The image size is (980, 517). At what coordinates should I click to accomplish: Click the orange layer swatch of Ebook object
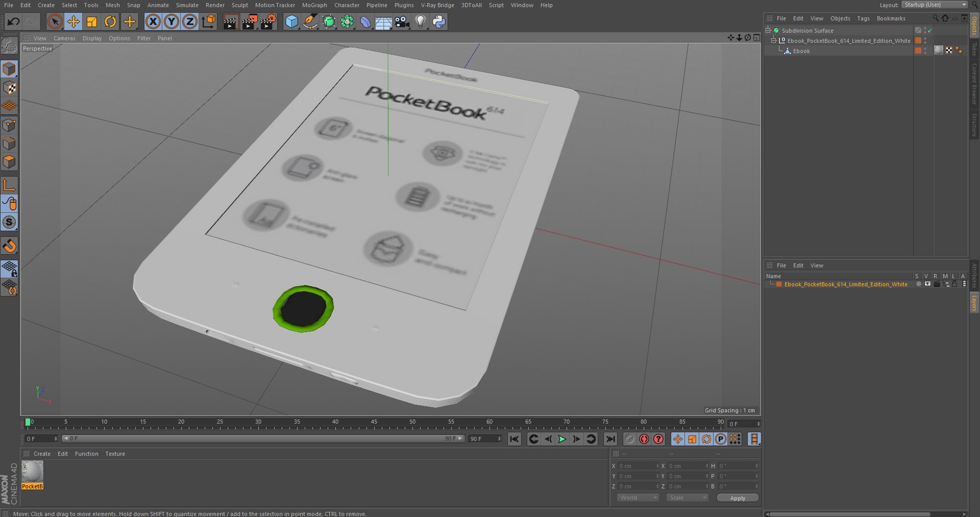pyautogui.click(x=918, y=51)
